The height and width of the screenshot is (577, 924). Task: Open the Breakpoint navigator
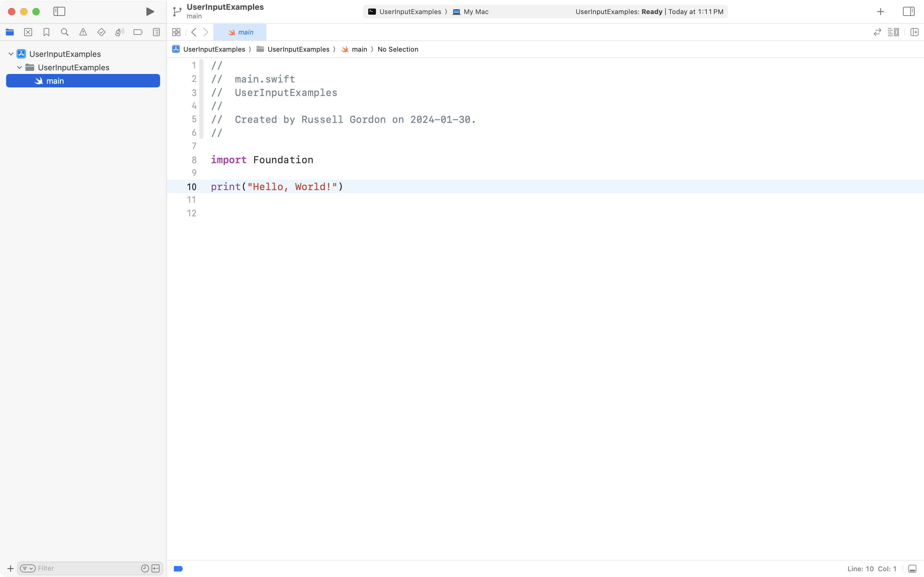click(138, 32)
